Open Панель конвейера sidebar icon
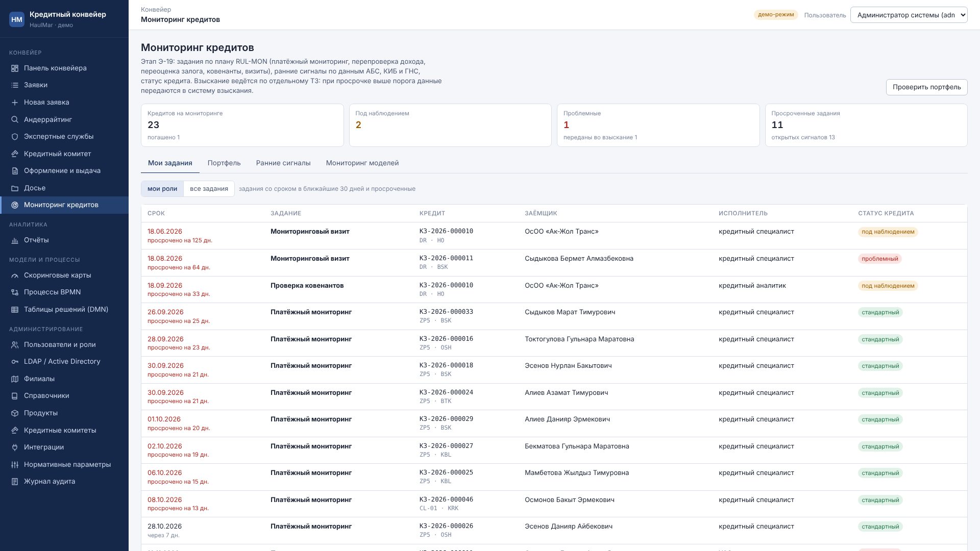The height and width of the screenshot is (551, 980). [15, 68]
